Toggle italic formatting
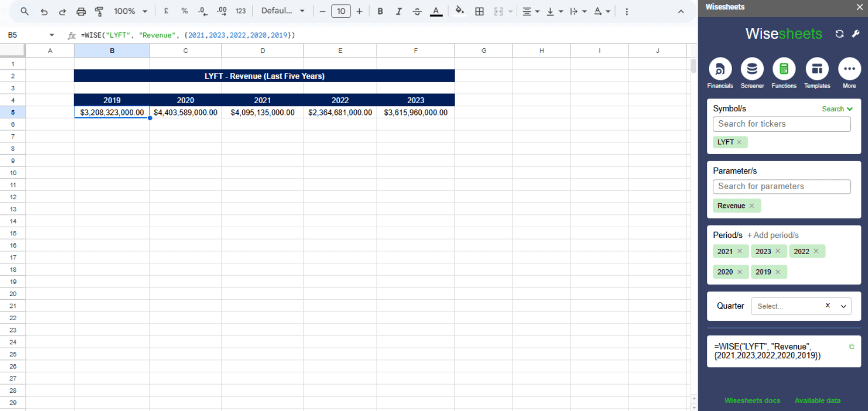868x411 pixels. pyautogui.click(x=399, y=11)
